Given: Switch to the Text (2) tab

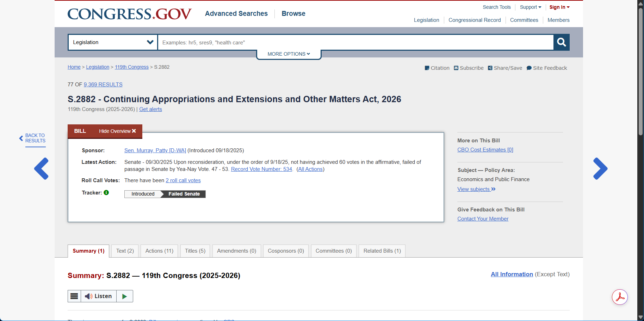Looking at the screenshot, I should click(125, 251).
